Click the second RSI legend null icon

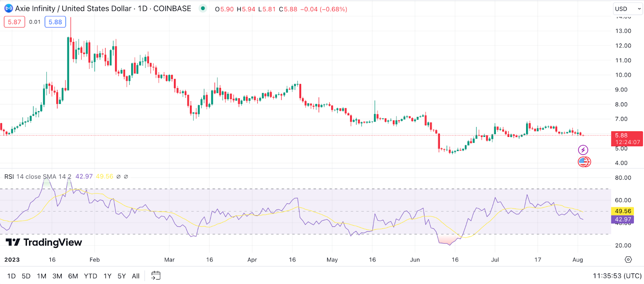(126, 176)
